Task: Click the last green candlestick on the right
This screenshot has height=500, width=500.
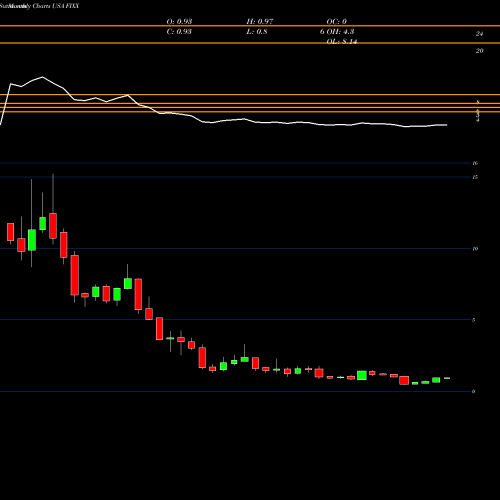Action: pos(447,378)
